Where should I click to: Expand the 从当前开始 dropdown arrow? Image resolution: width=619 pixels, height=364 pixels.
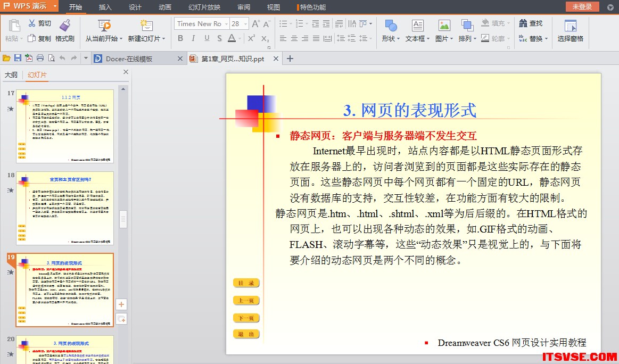(x=121, y=39)
